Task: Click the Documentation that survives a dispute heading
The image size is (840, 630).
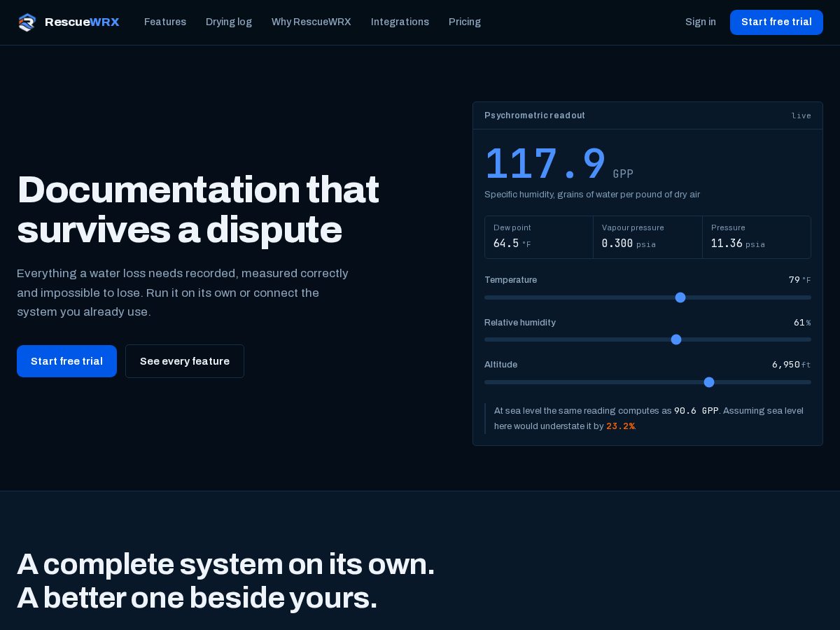Action: coord(197,209)
